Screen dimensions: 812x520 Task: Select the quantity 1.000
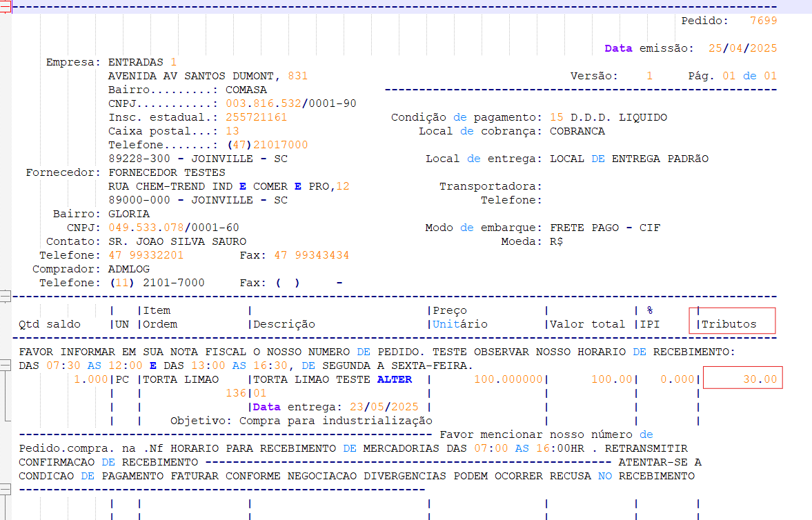click(90, 379)
